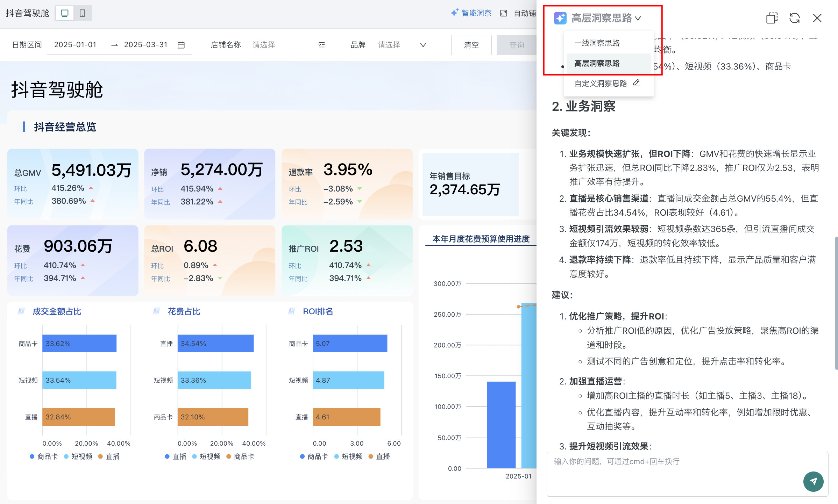
Task: Click the fullscreen icon beside 自动铺
Action: pos(504,13)
